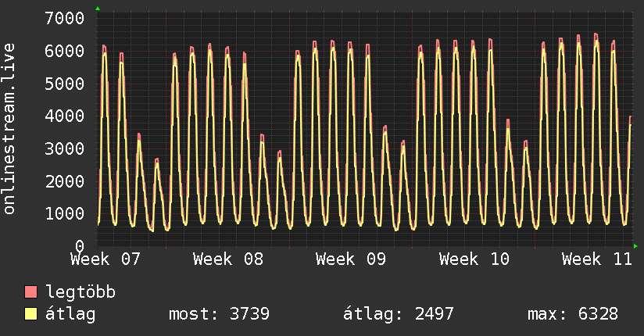Image resolution: width=644 pixels, height=336 pixels.
Task: Click the 'átlag: 2497' statistic value
Action: [399, 314]
